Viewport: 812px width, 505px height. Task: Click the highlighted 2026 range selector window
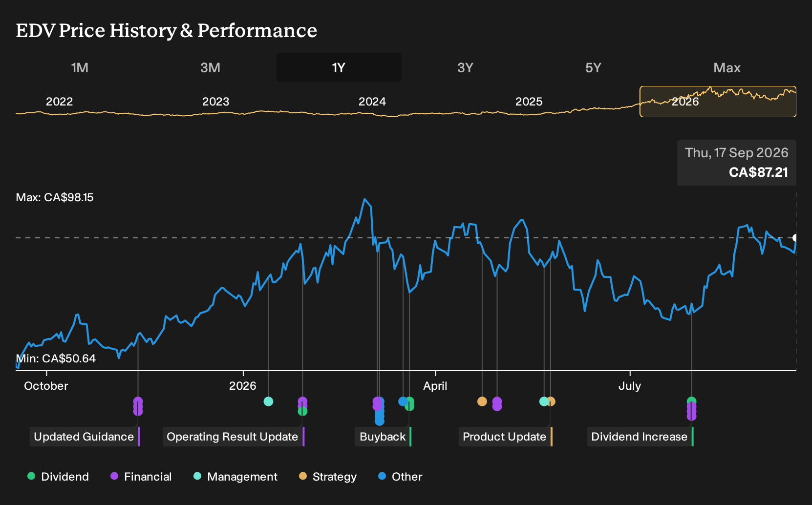pyautogui.click(x=718, y=102)
